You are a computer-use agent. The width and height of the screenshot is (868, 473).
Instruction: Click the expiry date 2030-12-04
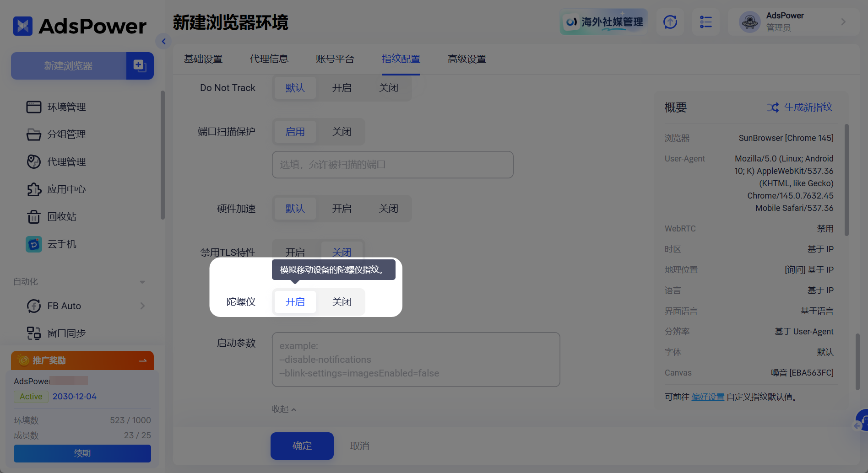pyautogui.click(x=75, y=397)
